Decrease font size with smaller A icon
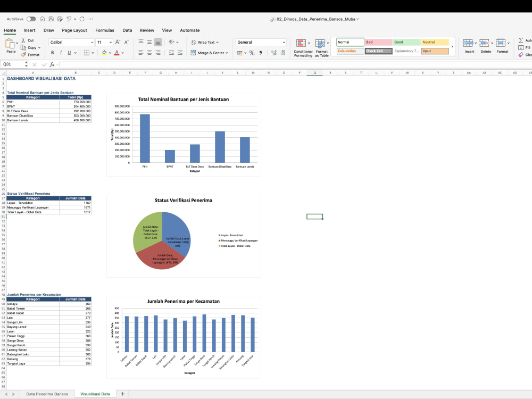Viewport: 532px width, 399px height. click(x=126, y=42)
